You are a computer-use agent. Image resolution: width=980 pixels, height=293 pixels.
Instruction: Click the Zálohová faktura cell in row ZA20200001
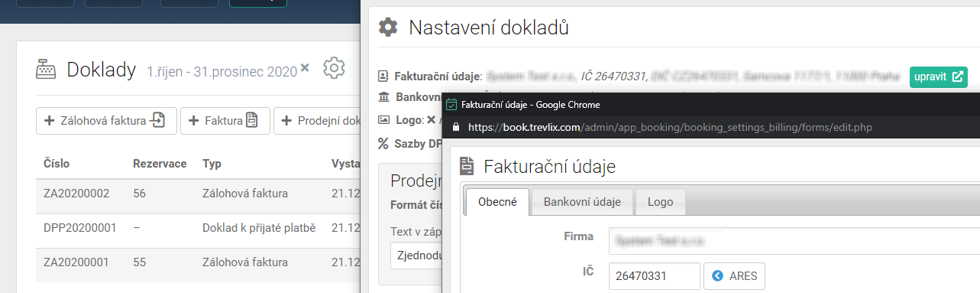point(245,262)
